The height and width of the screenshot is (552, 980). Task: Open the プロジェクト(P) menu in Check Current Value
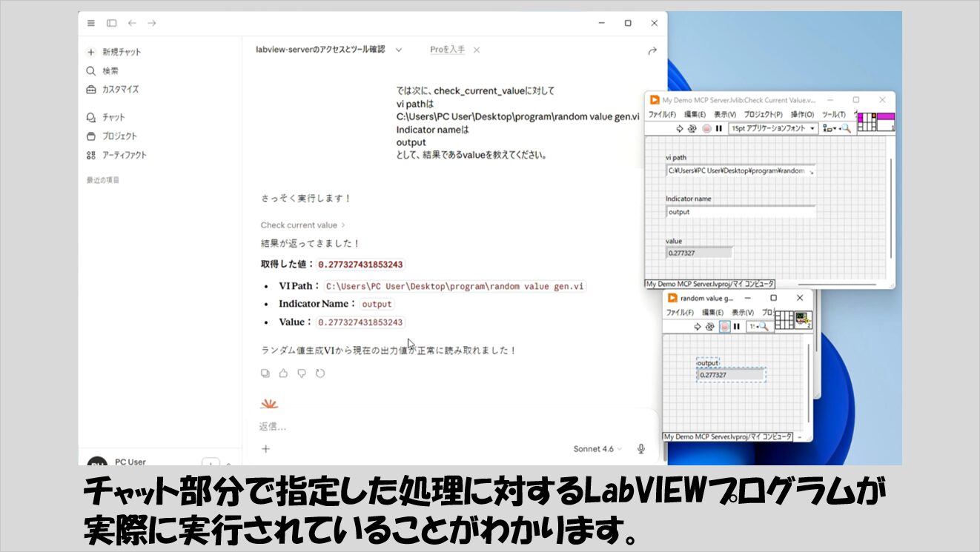pos(763,115)
